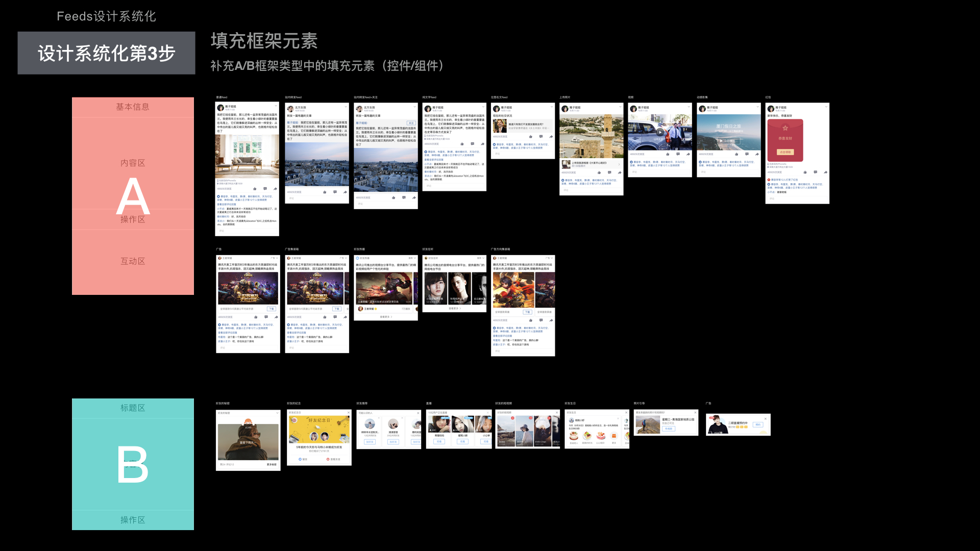Click comment icon in 左图右文feed card
The height and width of the screenshot is (551, 980).
tap(541, 137)
